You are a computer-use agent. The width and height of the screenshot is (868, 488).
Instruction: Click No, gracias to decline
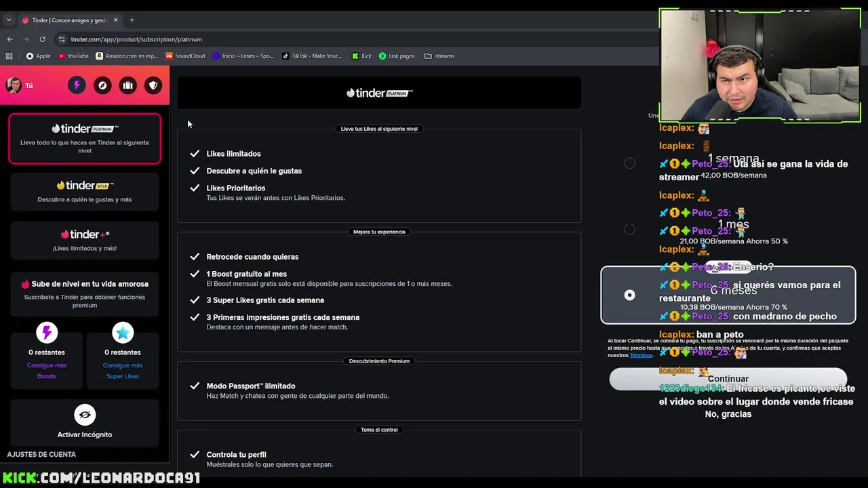pyautogui.click(x=728, y=414)
